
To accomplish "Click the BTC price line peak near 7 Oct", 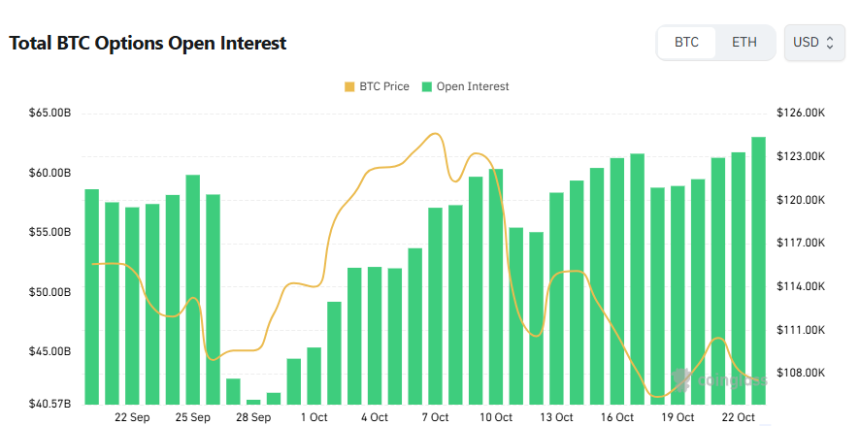I will [435, 134].
